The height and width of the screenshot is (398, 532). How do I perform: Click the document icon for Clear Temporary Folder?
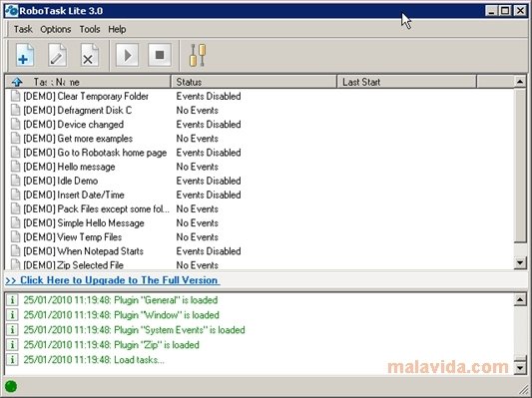click(15, 96)
